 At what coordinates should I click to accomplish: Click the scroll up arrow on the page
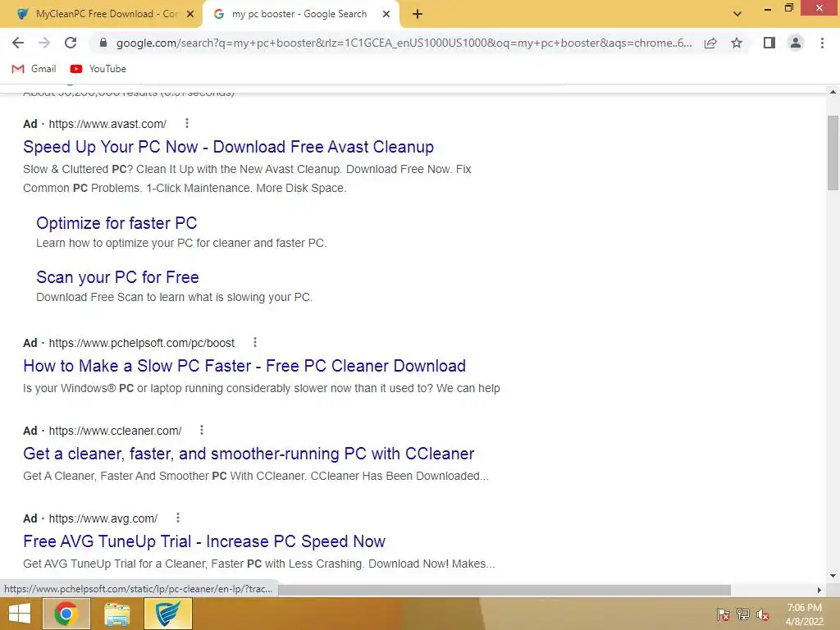(x=833, y=92)
